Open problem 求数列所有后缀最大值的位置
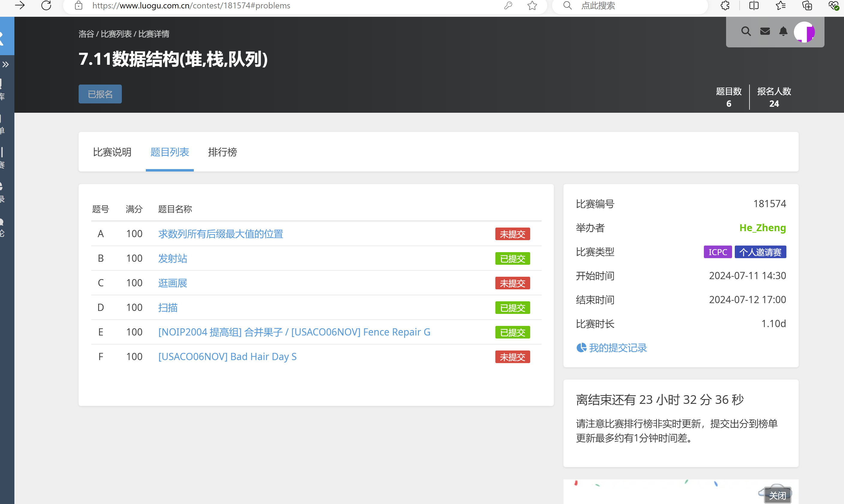The width and height of the screenshot is (844, 504). (x=221, y=234)
